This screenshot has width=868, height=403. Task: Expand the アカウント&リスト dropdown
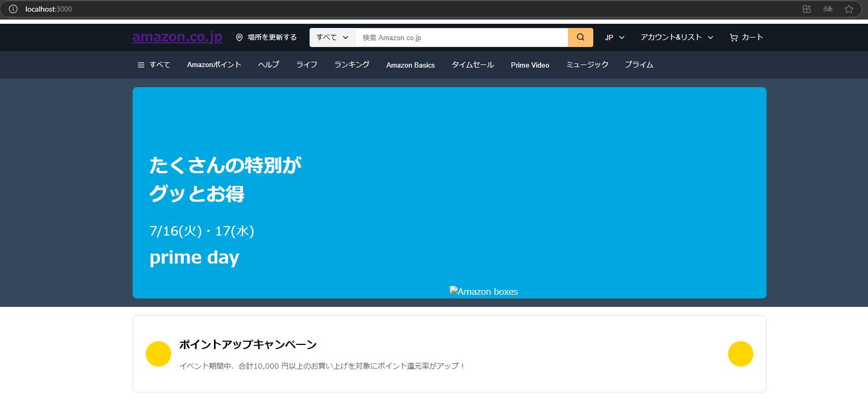[x=677, y=38]
